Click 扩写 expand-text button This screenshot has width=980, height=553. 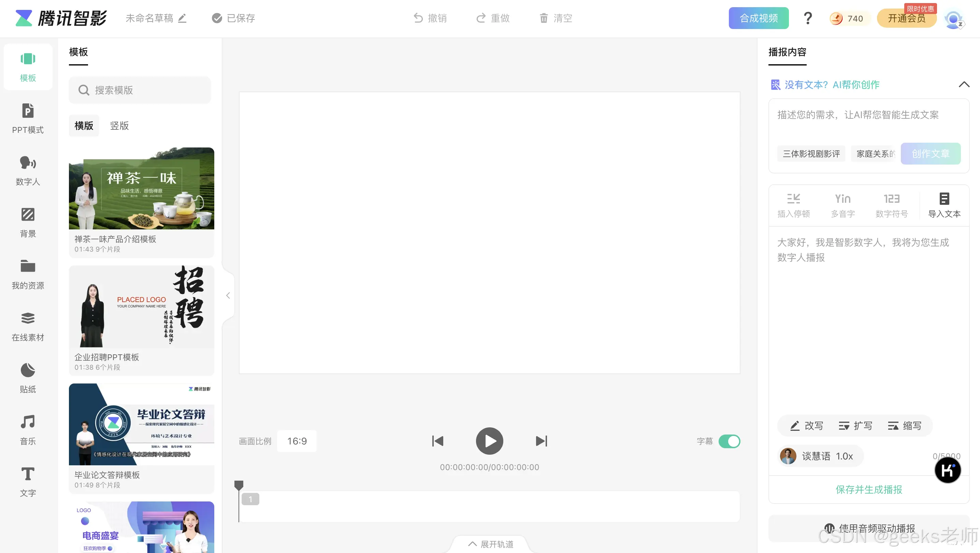tap(855, 426)
